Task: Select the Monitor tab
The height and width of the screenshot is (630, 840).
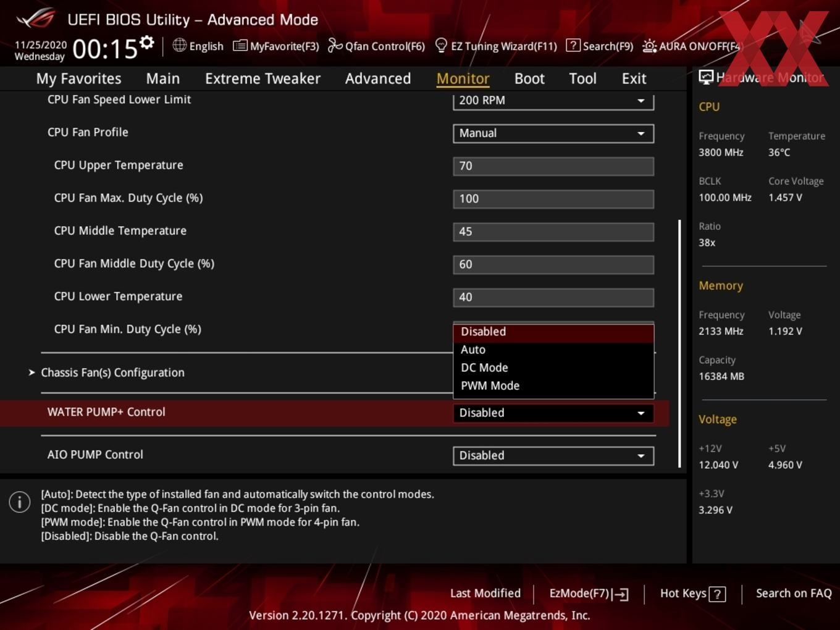Action: pos(463,78)
